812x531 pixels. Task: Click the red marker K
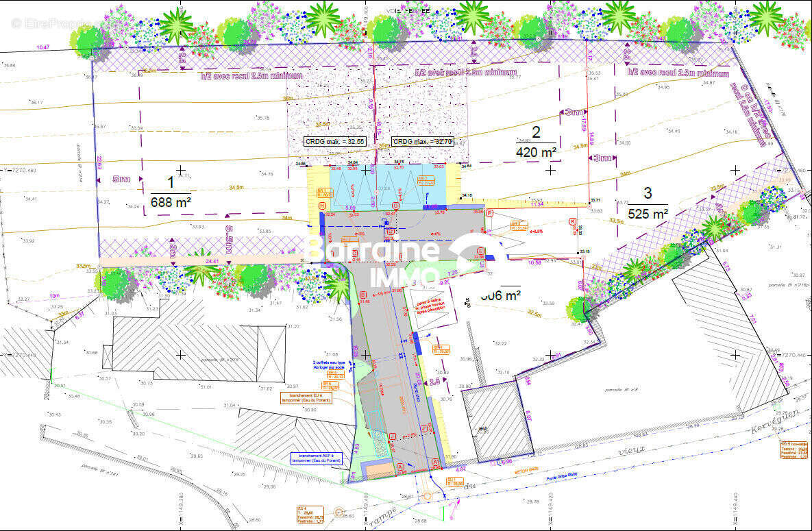click(x=572, y=221)
